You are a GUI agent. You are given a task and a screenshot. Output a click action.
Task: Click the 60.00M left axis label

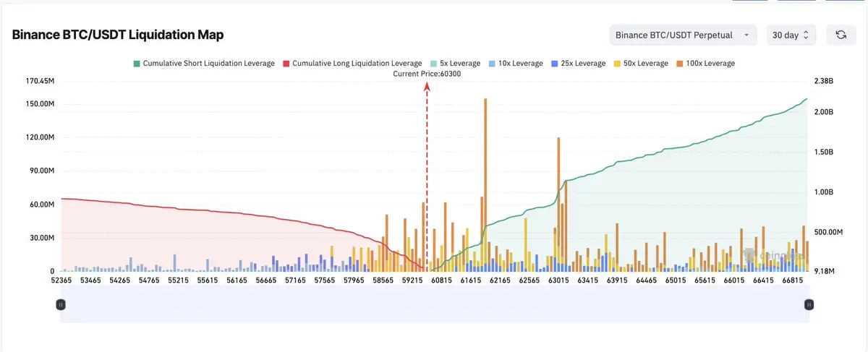click(41, 205)
